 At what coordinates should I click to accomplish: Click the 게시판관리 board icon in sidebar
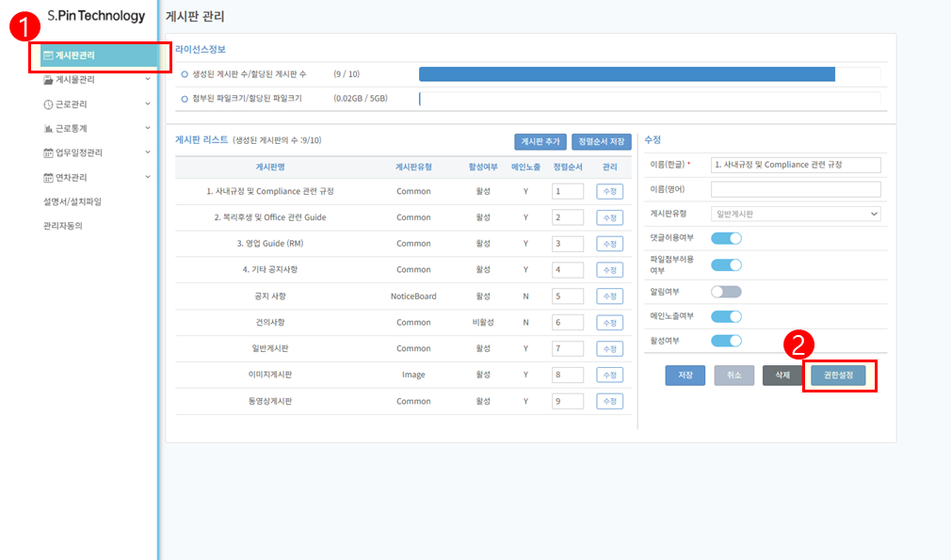coord(49,56)
